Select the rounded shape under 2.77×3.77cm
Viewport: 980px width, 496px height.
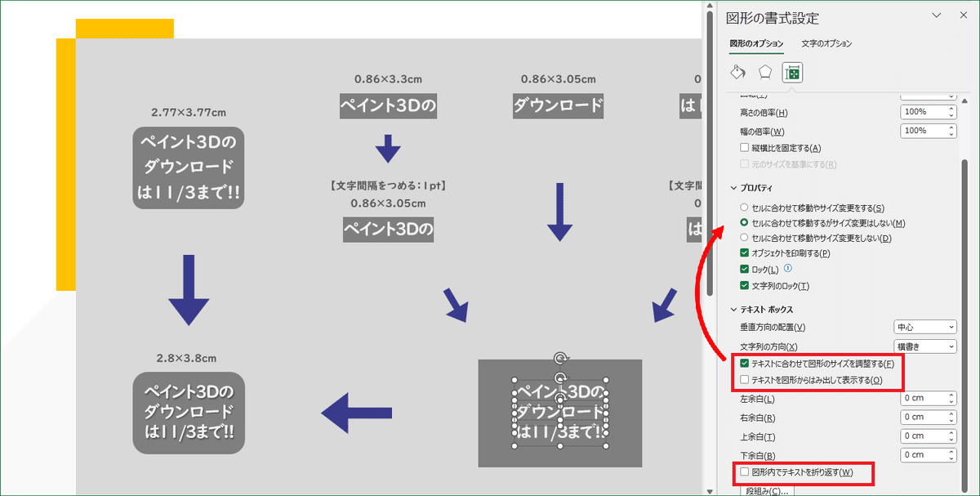point(189,168)
